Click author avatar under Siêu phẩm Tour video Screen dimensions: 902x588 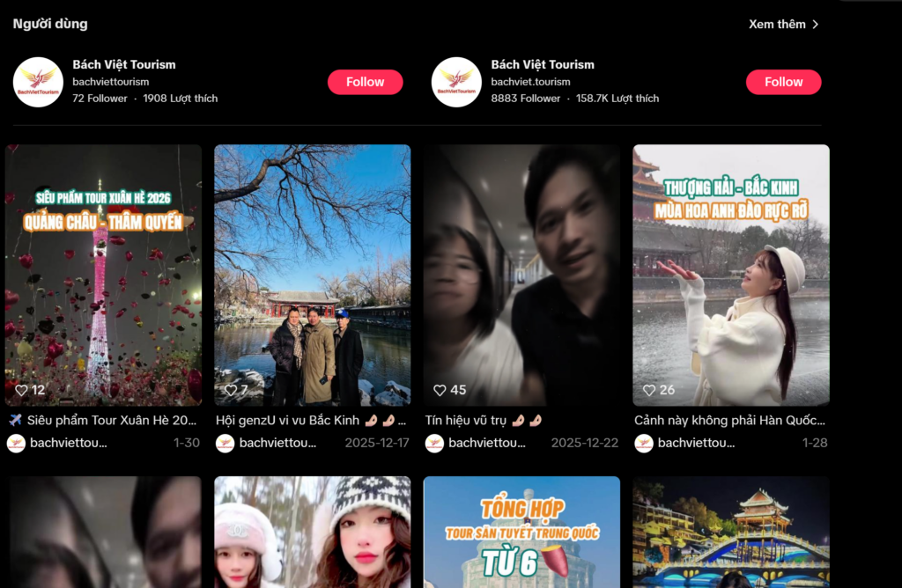click(16, 443)
